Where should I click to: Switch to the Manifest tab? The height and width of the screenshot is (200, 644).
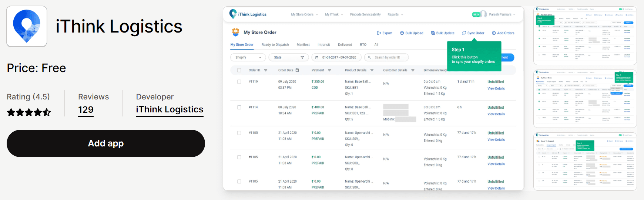[x=303, y=45]
